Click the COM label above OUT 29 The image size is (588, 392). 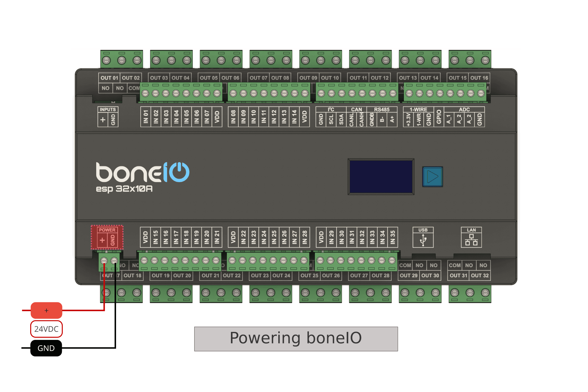click(x=405, y=265)
